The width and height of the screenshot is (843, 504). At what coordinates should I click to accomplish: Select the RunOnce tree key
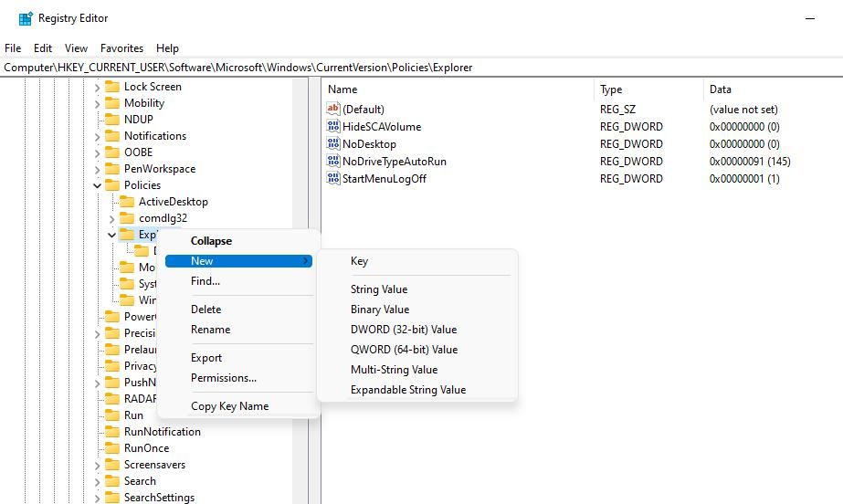click(x=146, y=448)
